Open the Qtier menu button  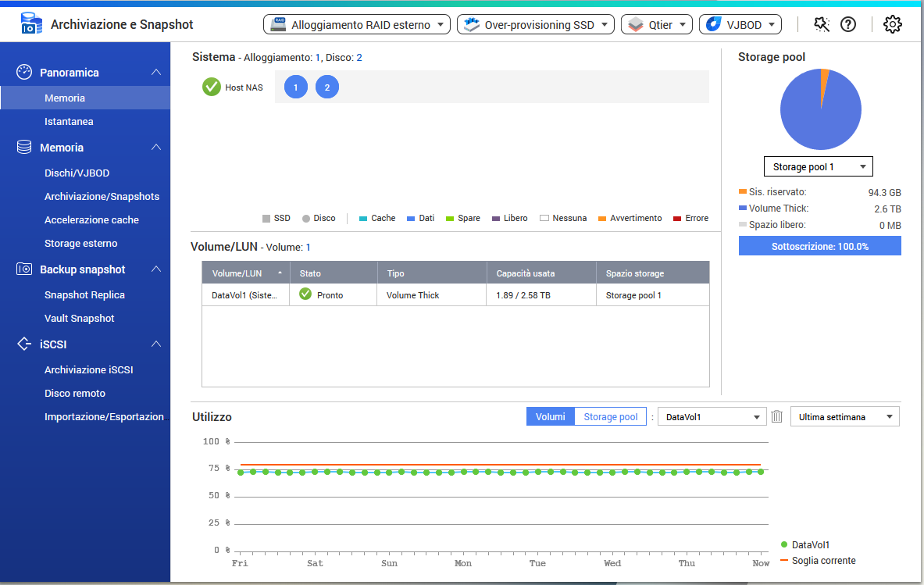pos(657,25)
